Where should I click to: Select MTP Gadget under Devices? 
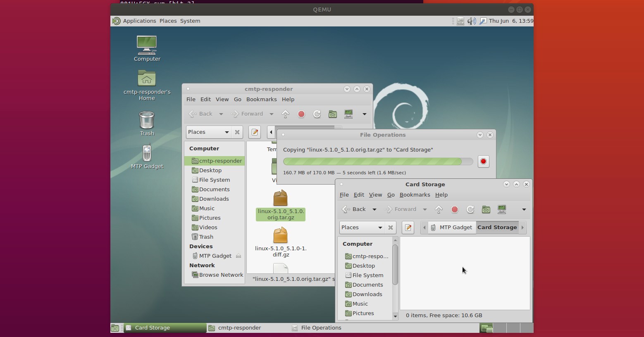[212, 256]
